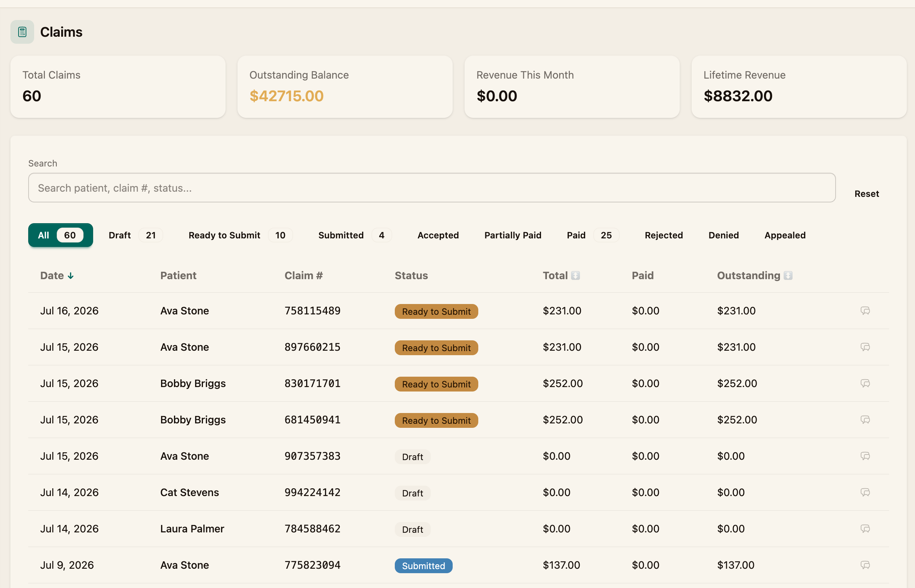Click date Jul 9, 2026
This screenshot has height=588, width=915.
pyautogui.click(x=67, y=565)
